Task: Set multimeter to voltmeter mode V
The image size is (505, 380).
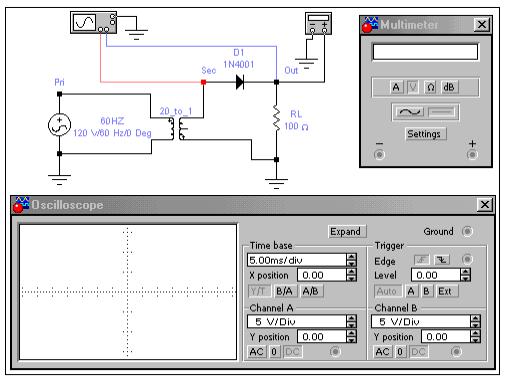Action: 413,87
